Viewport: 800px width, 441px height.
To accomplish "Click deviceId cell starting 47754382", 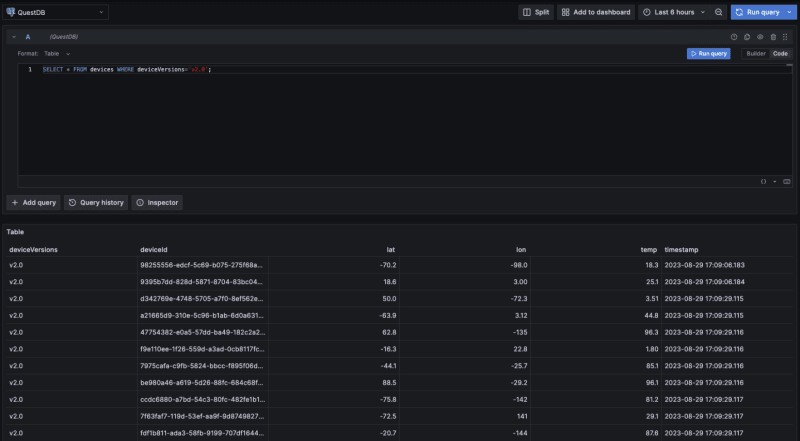I will [x=202, y=332].
